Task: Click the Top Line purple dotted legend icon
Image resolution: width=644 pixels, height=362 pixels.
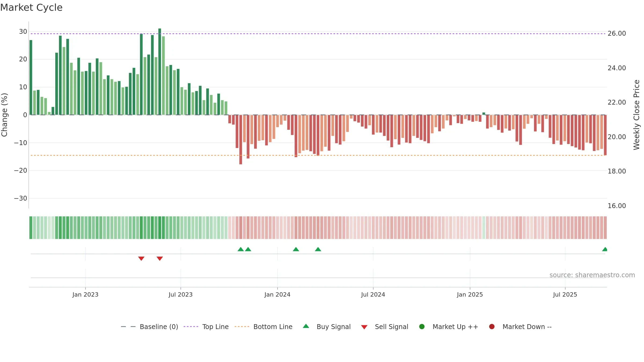Action: coord(191,327)
